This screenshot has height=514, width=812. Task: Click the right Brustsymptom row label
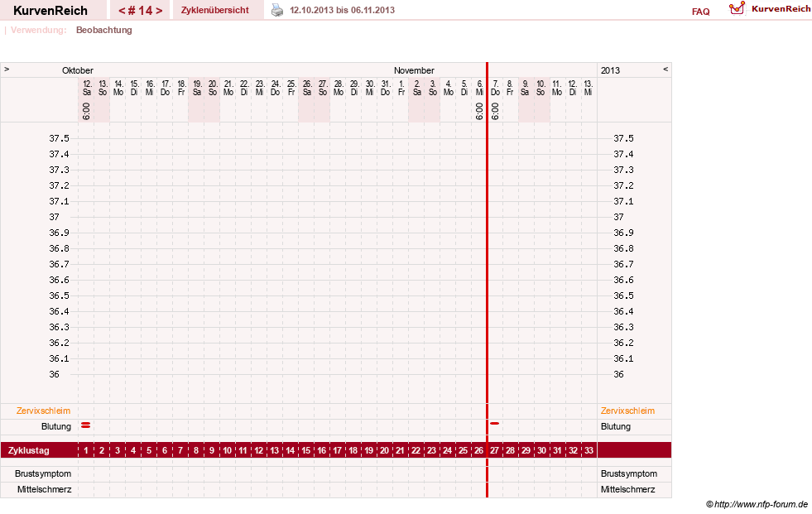point(629,473)
